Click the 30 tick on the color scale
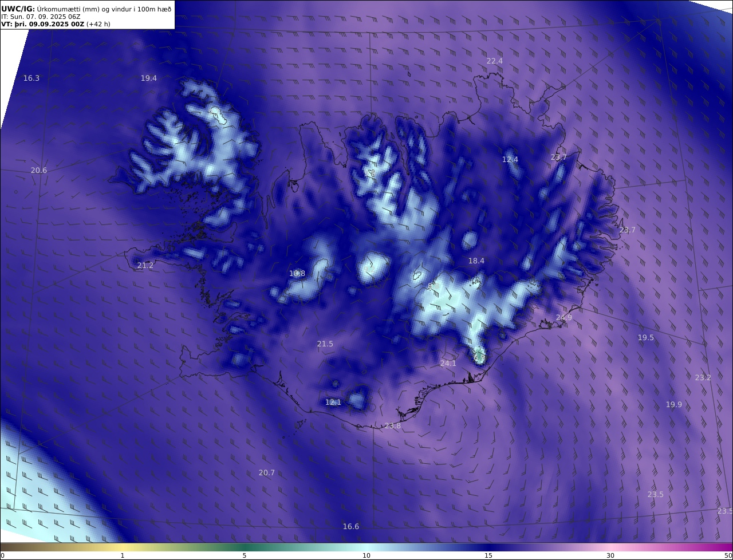 point(610,555)
